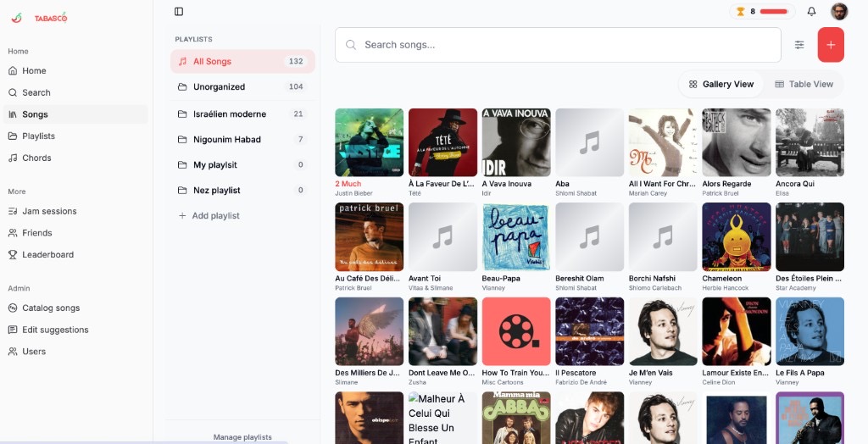This screenshot has width=868, height=444.
Task: Click the Friends people icon
Action: (x=13, y=233)
